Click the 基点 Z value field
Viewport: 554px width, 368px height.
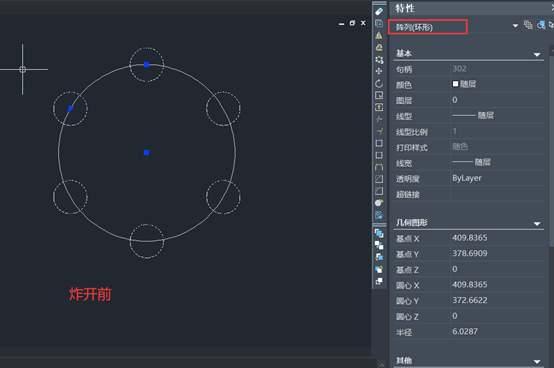coord(497,269)
